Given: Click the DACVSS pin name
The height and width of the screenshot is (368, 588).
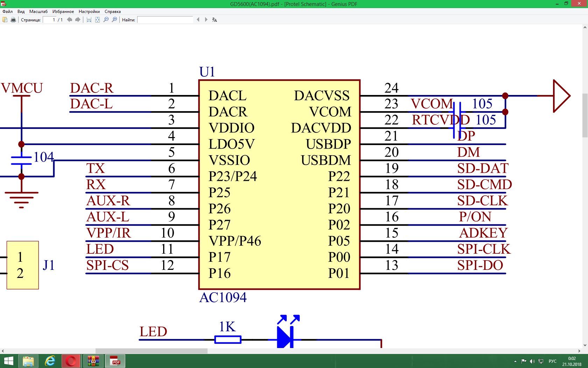Looking at the screenshot, I should [322, 96].
